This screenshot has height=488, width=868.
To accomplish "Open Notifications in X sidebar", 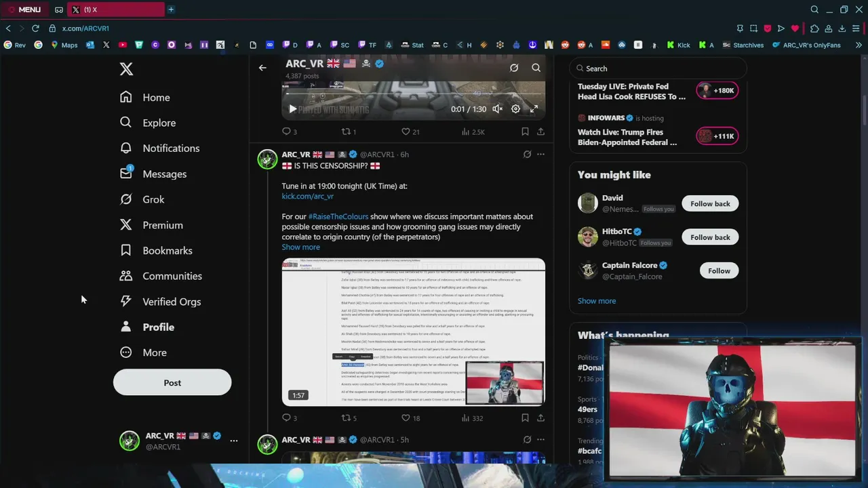I will tap(159, 148).
